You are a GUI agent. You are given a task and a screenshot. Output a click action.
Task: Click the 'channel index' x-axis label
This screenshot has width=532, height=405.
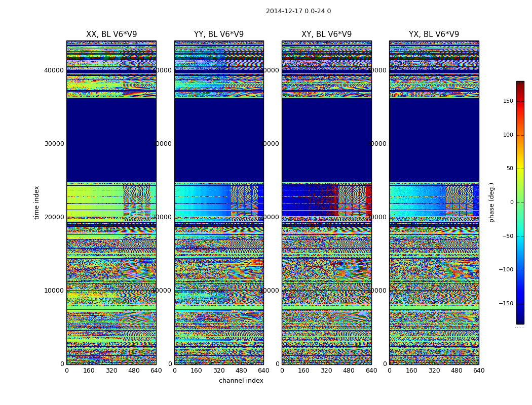[241, 381]
